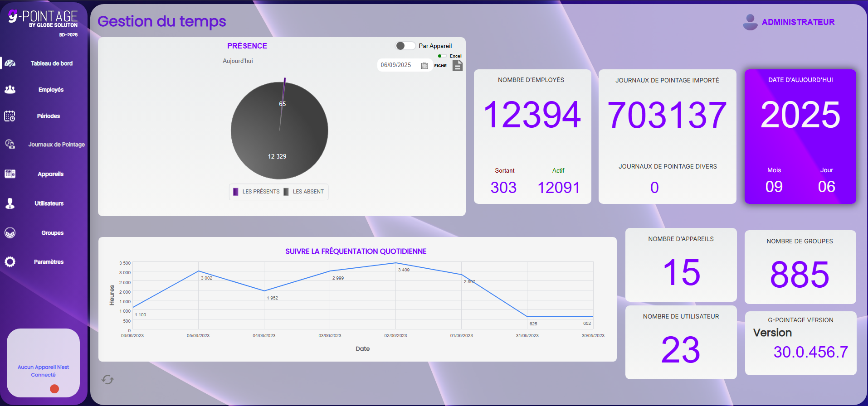Go to Utilisateurs menu item
This screenshot has width=868, height=406.
[x=49, y=203]
